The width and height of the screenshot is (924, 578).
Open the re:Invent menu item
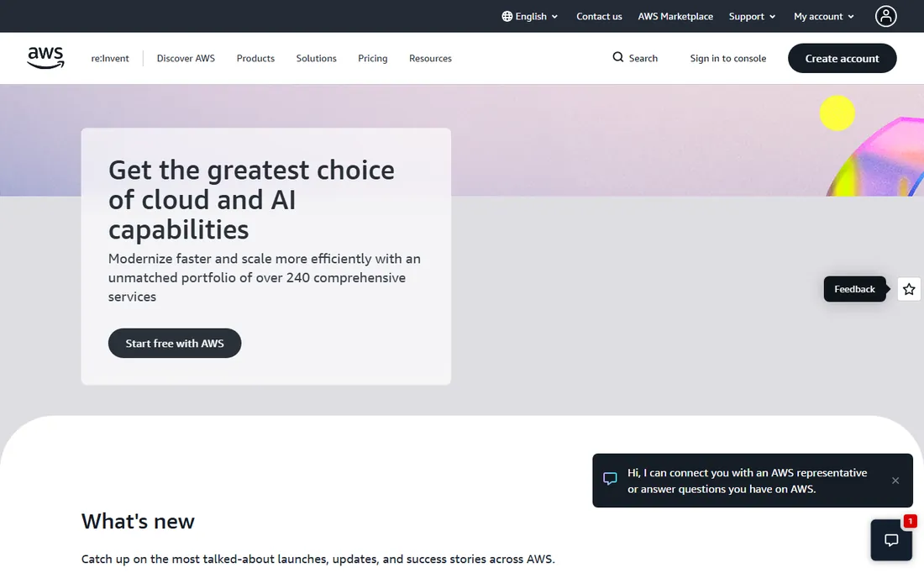click(x=109, y=58)
